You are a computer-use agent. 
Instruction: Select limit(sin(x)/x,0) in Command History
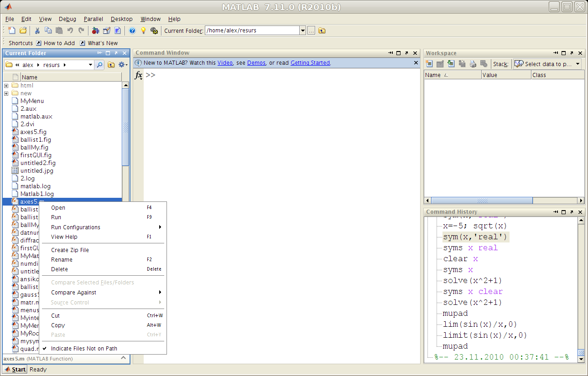coord(485,335)
